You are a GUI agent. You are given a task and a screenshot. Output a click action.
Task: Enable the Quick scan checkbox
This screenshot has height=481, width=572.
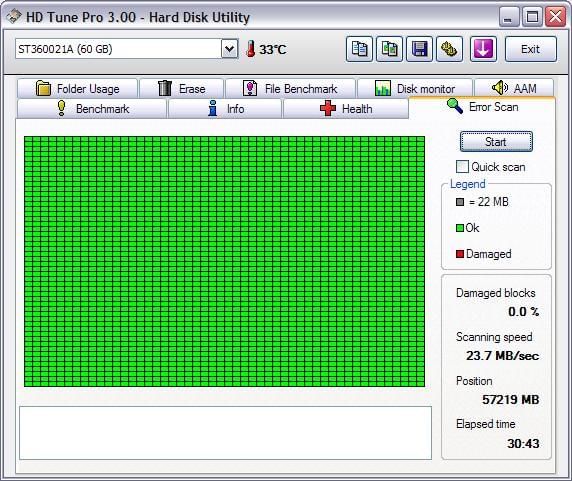click(462, 167)
